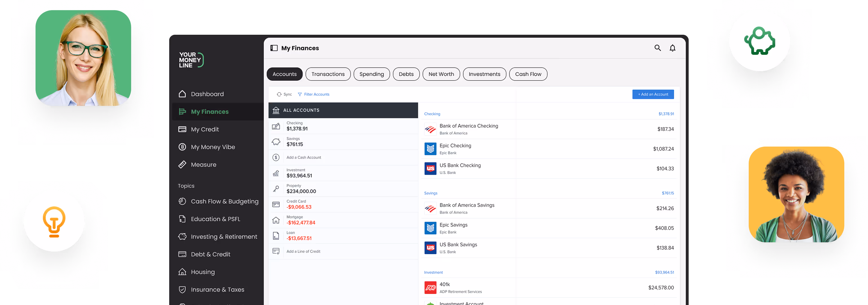Open My Money Vibe
The image size is (868, 305).
(x=213, y=147)
